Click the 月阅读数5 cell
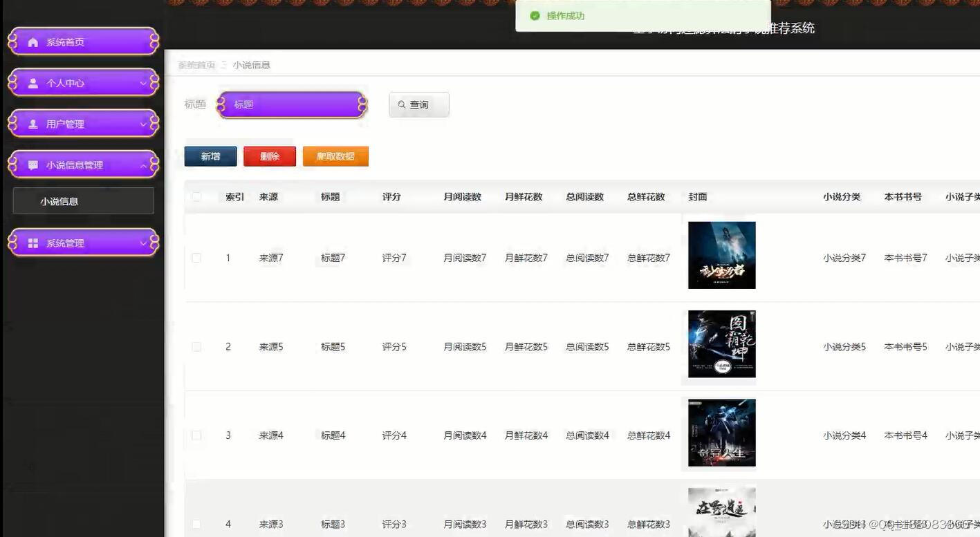 [x=465, y=347]
